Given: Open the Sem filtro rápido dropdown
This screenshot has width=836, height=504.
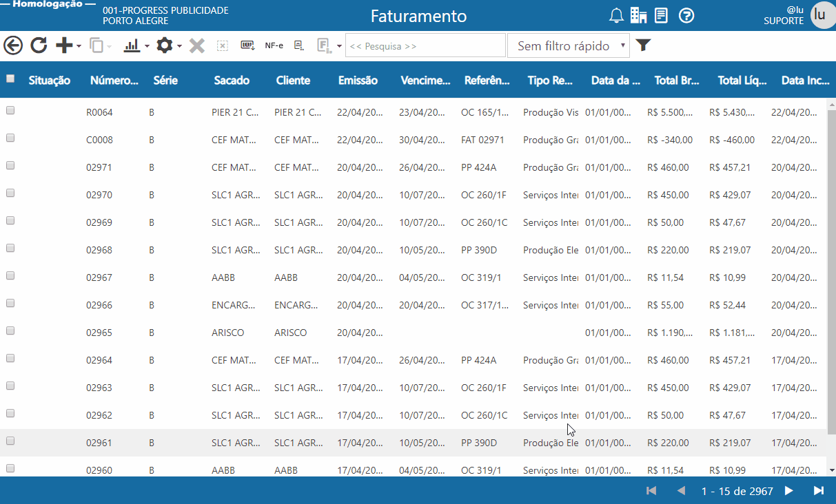Looking at the screenshot, I should tap(569, 46).
